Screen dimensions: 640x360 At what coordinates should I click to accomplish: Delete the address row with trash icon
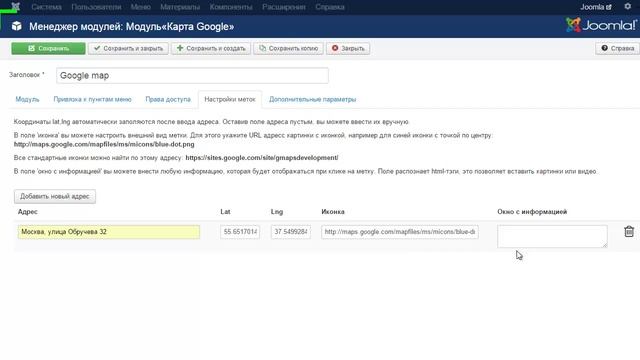click(629, 231)
